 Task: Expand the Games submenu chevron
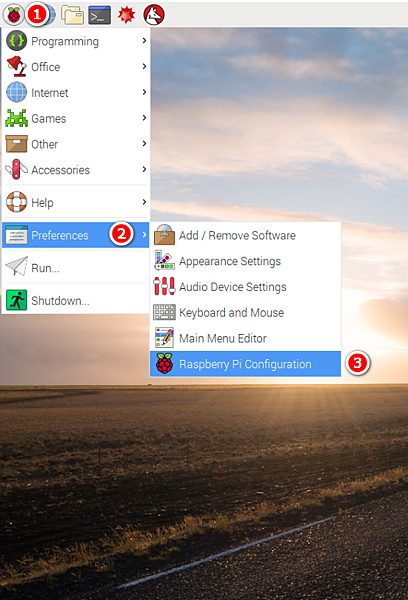tap(144, 118)
